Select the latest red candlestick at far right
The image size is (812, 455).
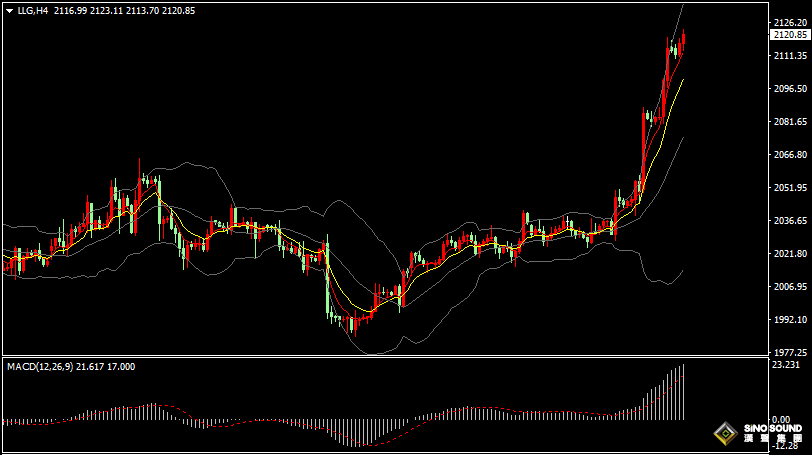[683, 43]
